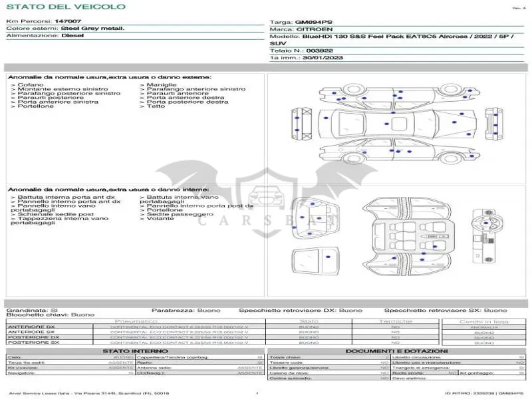
Task: Click the ANTERIORE DX tyre row label
Action: [31, 327]
